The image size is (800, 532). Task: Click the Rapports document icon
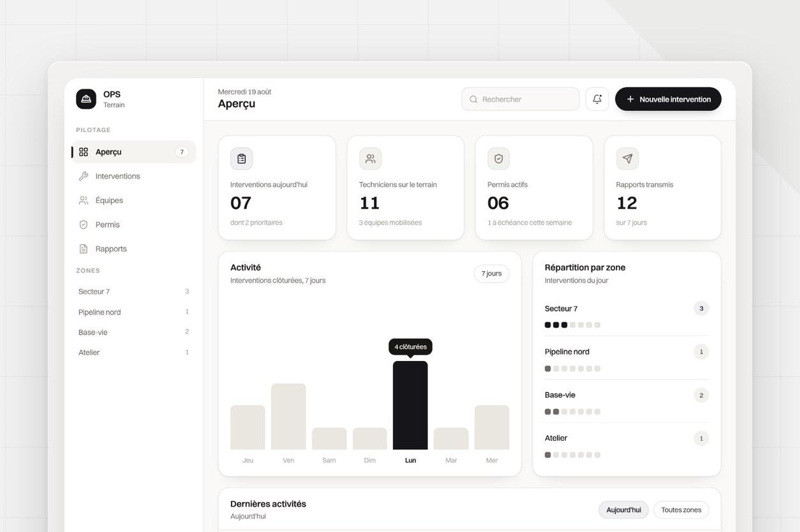point(84,249)
